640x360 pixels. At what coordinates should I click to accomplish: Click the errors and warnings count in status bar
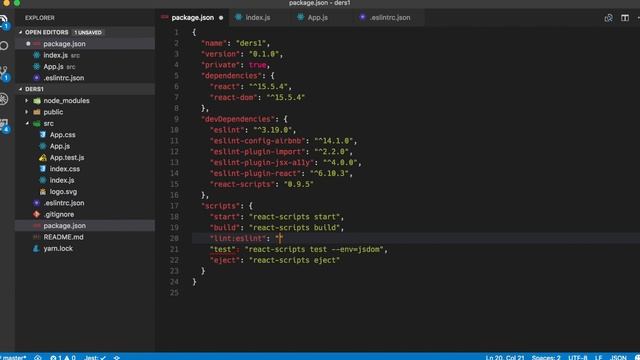click(63, 358)
